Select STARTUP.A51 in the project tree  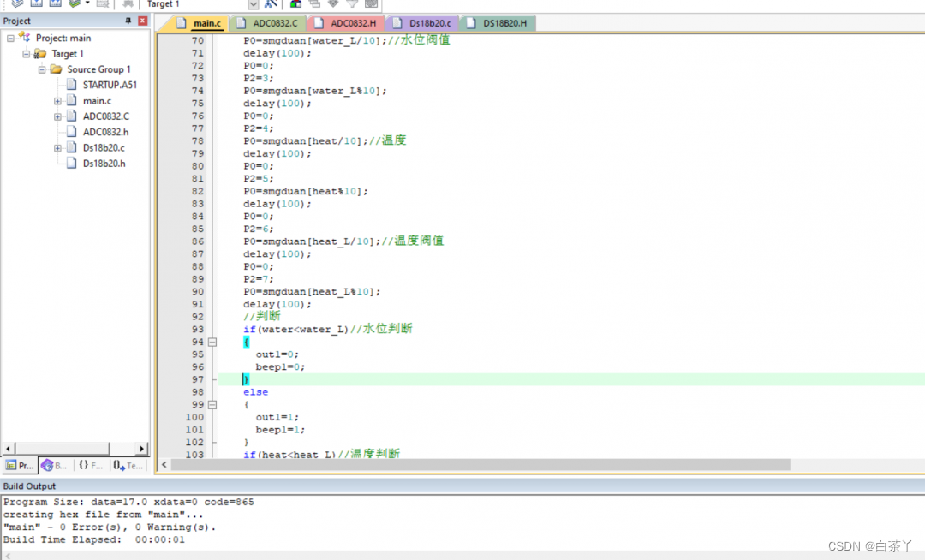coord(109,85)
